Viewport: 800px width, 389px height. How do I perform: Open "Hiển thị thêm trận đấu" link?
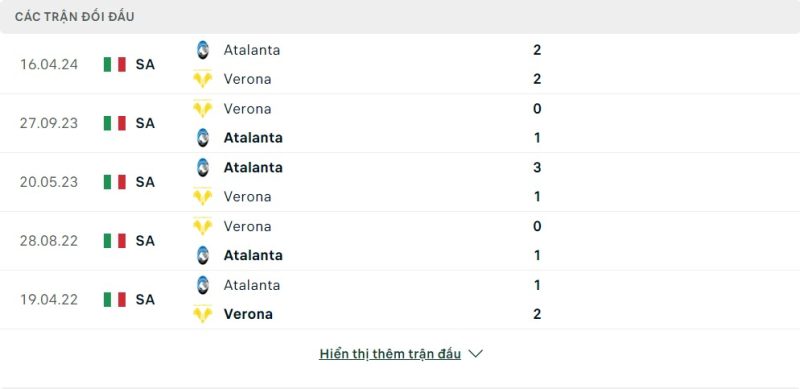(x=390, y=354)
